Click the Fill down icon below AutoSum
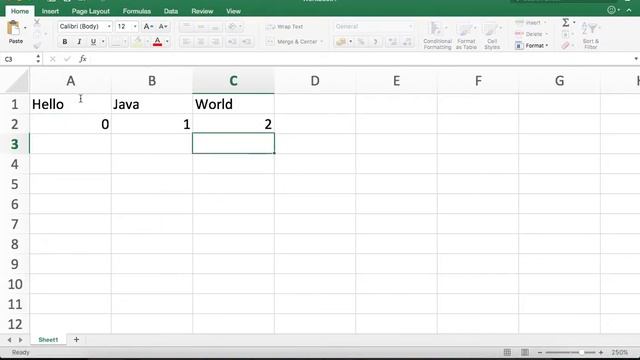The height and width of the screenshot is (360, 640). [x=566, y=34]
